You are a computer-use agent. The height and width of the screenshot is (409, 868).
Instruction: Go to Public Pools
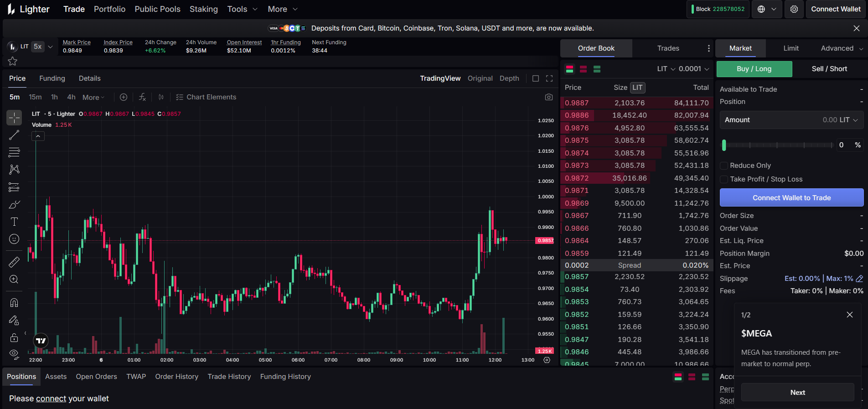pyautogui.click(x=157, y=9)
